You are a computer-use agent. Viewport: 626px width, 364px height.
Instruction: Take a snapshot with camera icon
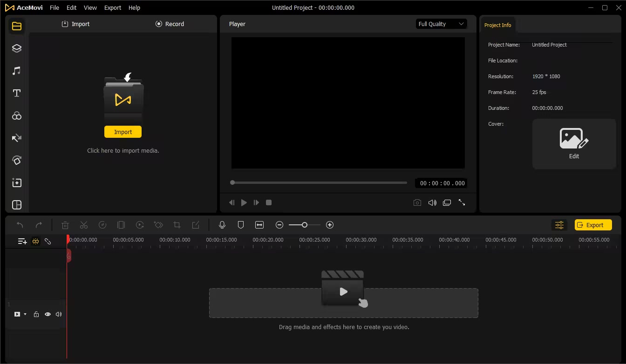(x=417, y=202)
